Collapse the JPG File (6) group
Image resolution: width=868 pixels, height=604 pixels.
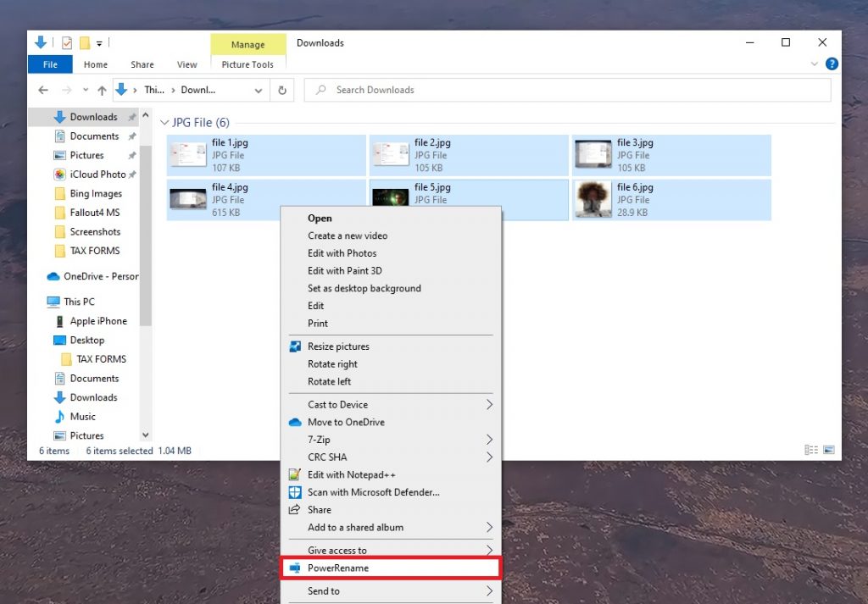point(164,122)
